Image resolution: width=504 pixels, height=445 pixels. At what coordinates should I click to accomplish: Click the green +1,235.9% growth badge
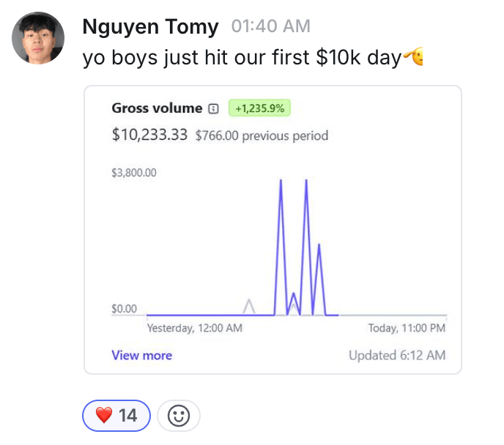point(260,108)
